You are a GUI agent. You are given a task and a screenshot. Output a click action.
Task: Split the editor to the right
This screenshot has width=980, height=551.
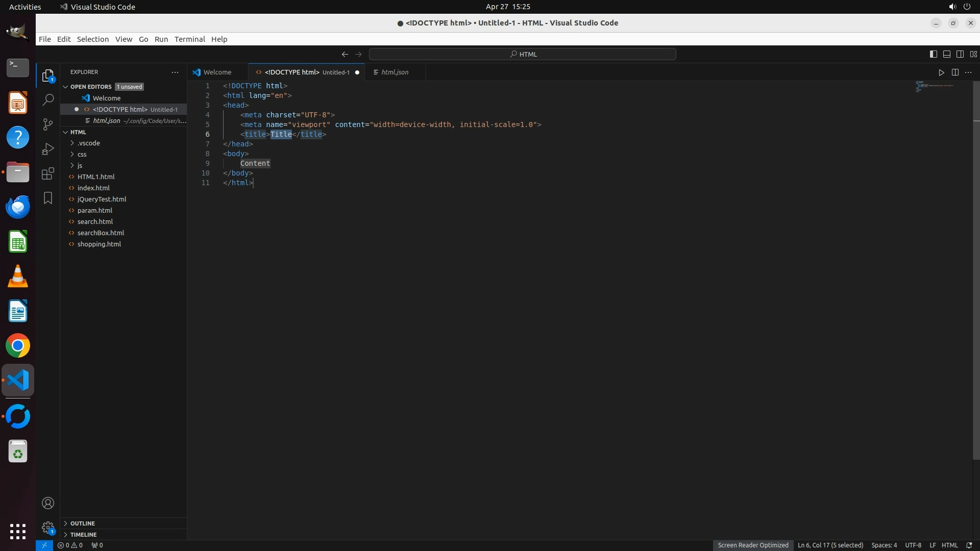tap(955, 72)
